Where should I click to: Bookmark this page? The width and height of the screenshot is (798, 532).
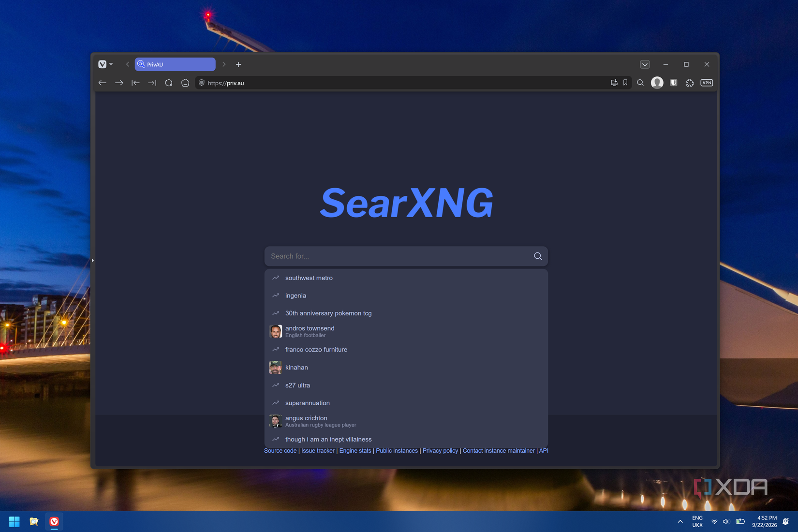[625, 83]
